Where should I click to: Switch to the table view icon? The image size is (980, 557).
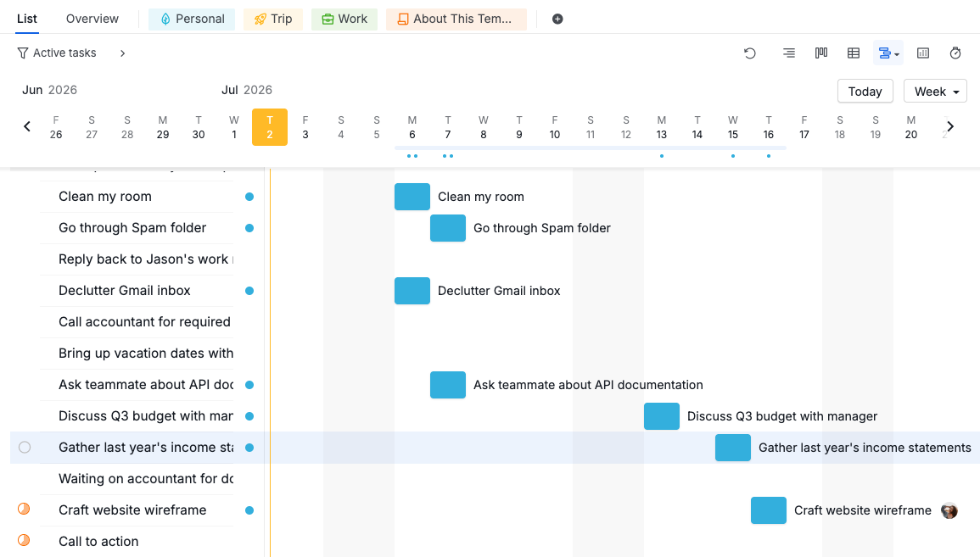point(853,53)
